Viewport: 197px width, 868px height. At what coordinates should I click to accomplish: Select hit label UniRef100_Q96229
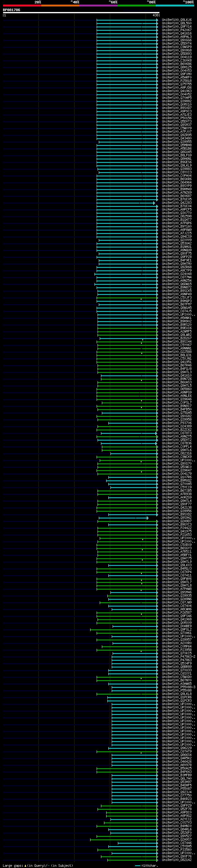[x=176, y=748]
